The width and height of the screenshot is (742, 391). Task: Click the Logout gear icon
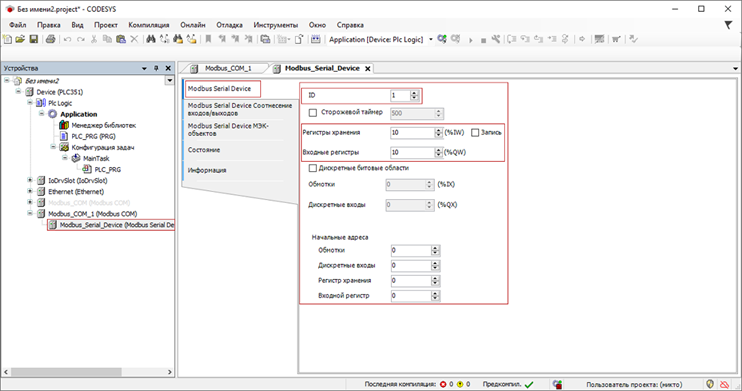pyautogui.click(x=456, y=39)
